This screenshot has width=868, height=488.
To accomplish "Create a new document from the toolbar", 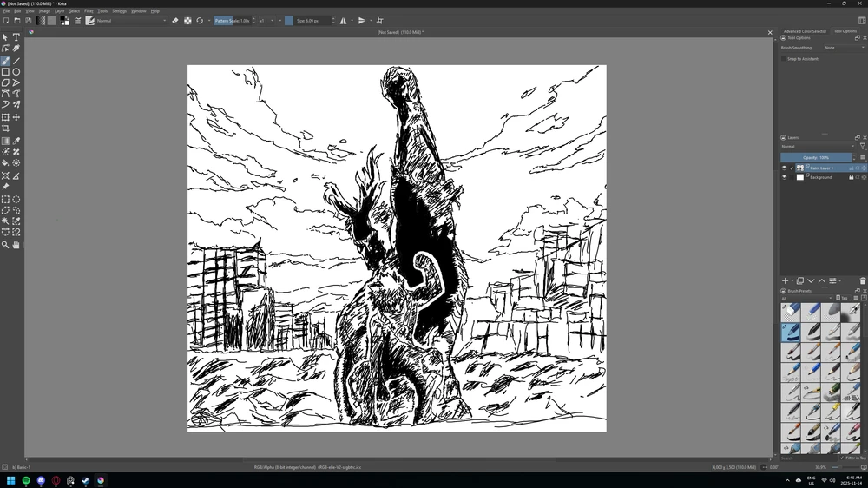I will [5, 21].
